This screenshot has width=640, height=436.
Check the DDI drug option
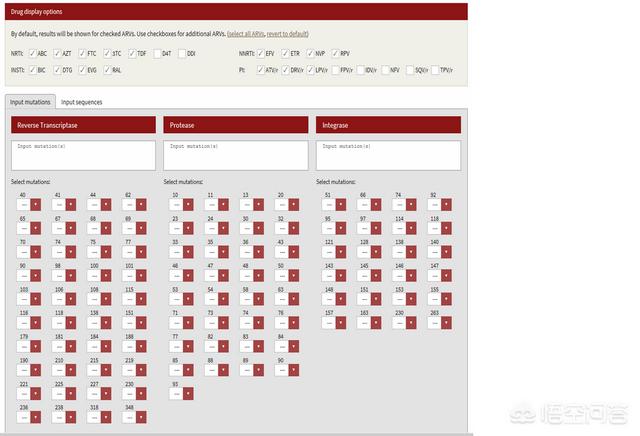click(x=182, y=53)
